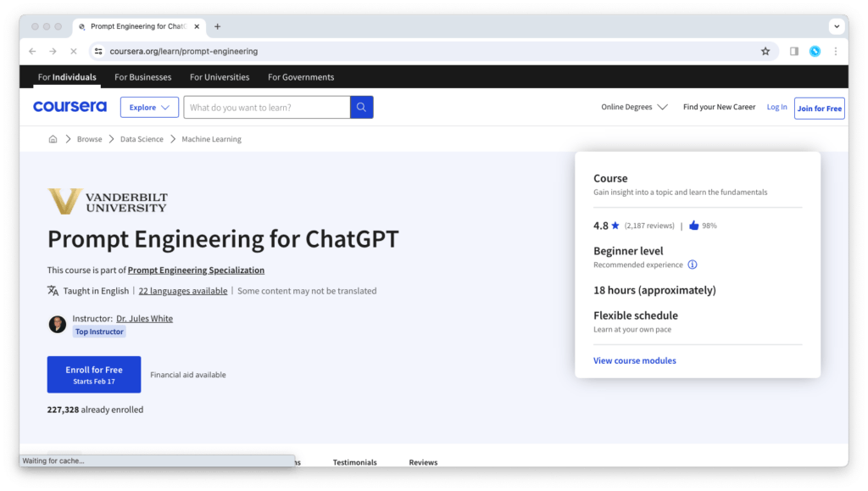
Task: Open site information icon in address bar
Action: (98, 51)
